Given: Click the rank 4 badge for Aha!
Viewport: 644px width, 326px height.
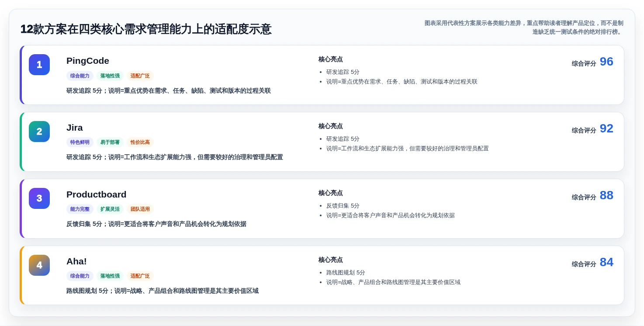Looking at the screenshot, I should 39,265.
